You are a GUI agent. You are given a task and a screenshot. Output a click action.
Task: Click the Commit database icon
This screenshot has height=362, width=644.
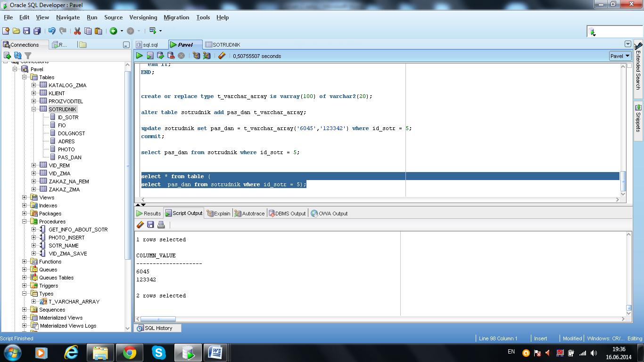[160, 56]
